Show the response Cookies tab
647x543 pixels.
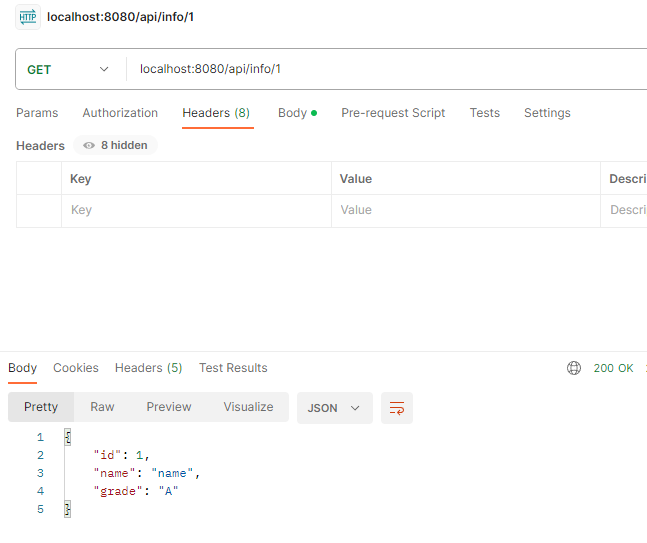76,368
